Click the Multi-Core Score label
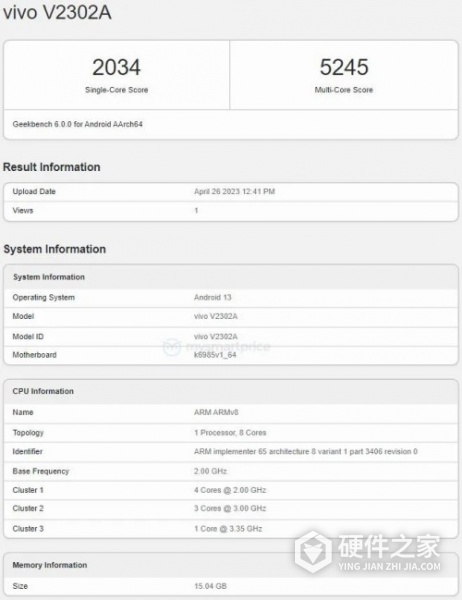Image resolution: width=462 pixels, height=600 pixels. click(x=344, y=90)
